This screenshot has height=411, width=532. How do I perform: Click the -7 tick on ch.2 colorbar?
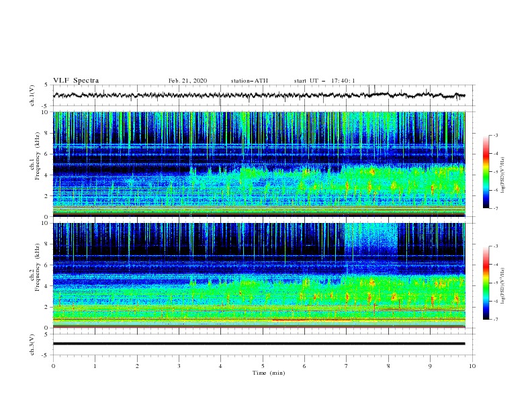click(496, 320)
